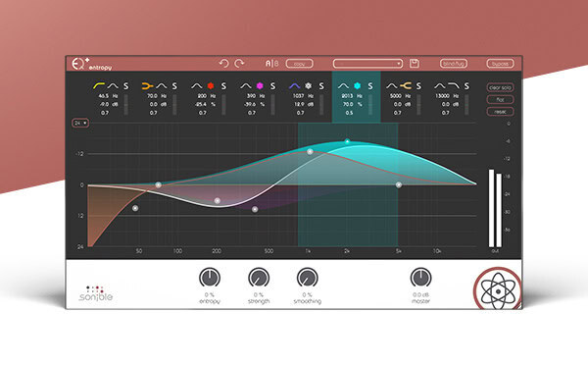Image resolution: width=588 pixels, height=365 pixels.
Task: Click the strength knob
Action: (x=259, y=279)
